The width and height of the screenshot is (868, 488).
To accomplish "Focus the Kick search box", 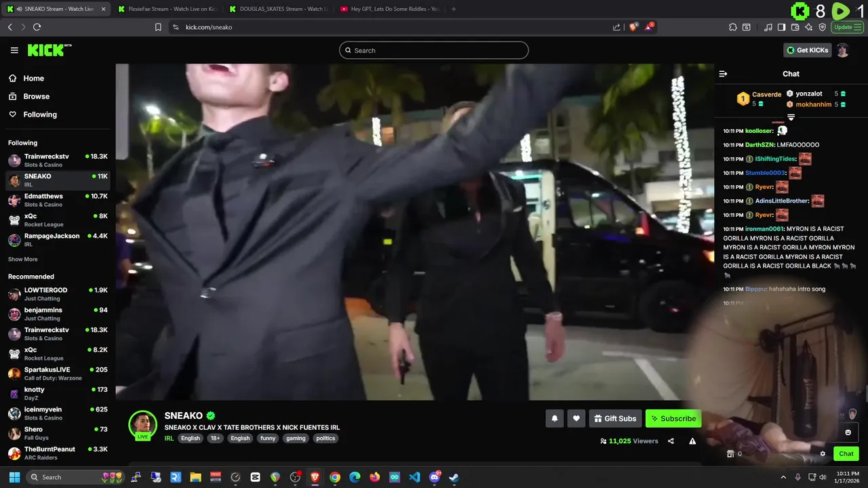I will 434,50.
